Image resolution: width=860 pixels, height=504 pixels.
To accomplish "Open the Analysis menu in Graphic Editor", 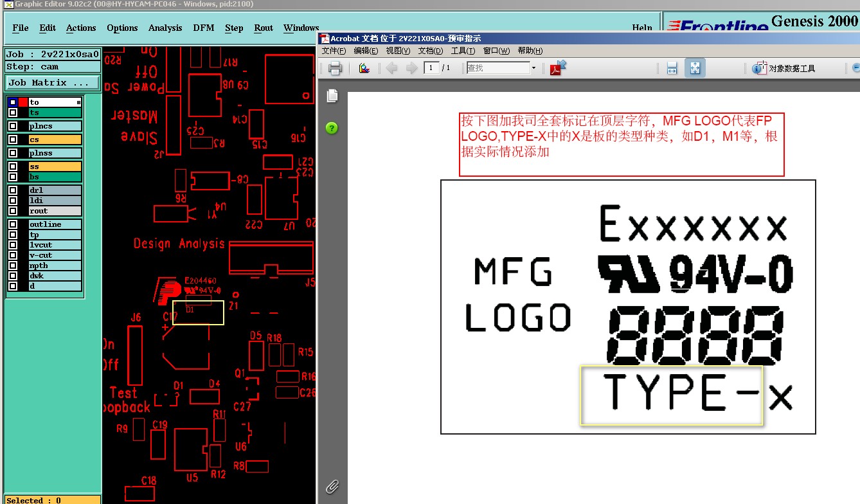I will (165, 28).
